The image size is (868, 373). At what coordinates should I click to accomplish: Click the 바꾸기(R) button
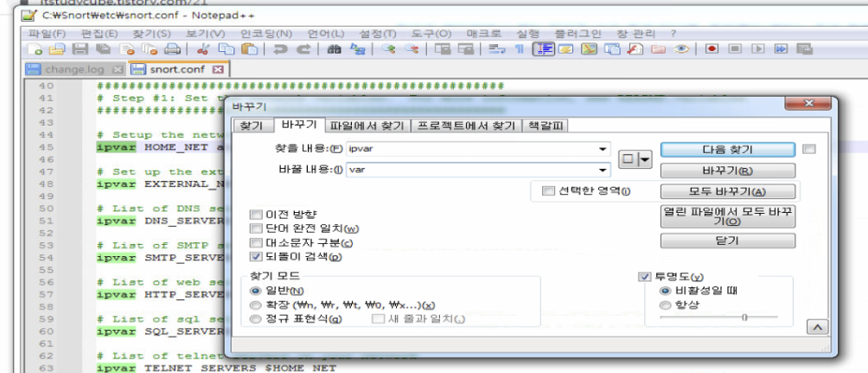pos(728,170)
